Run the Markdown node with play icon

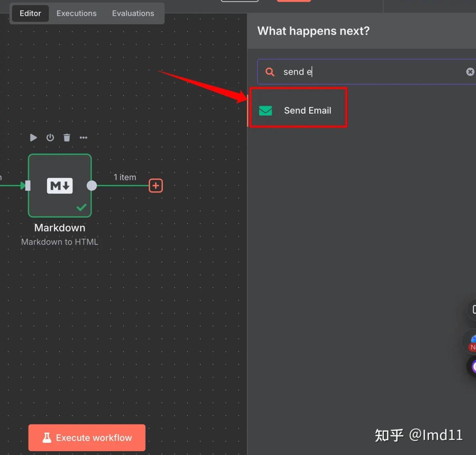coord(33,138)
